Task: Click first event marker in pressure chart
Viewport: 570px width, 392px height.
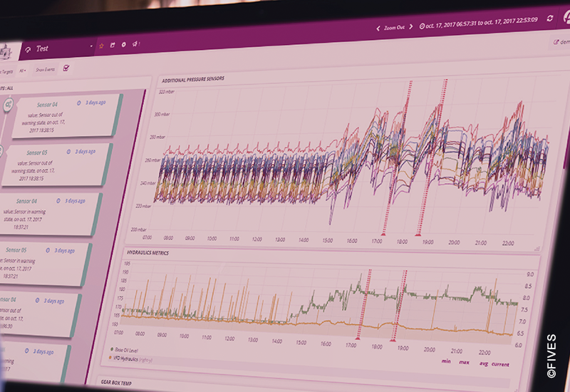Action: pyautogui.click(x=383, y=234)
